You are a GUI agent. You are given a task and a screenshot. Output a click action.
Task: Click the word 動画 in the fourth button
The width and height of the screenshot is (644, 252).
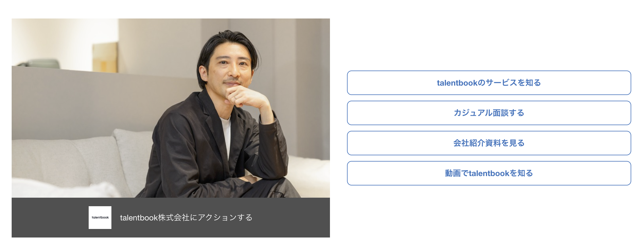pos(453,173)
